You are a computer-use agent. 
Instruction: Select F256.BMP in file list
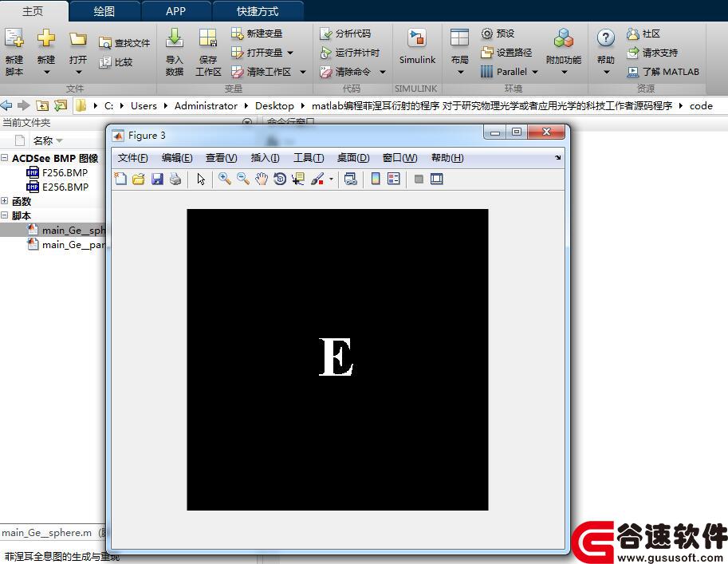[x=65, y=172]
